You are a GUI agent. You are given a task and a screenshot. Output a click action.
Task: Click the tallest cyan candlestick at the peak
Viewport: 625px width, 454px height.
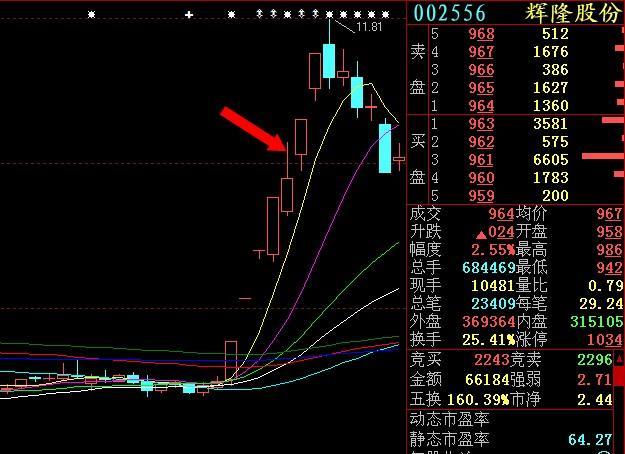click(x=329, y=58)
